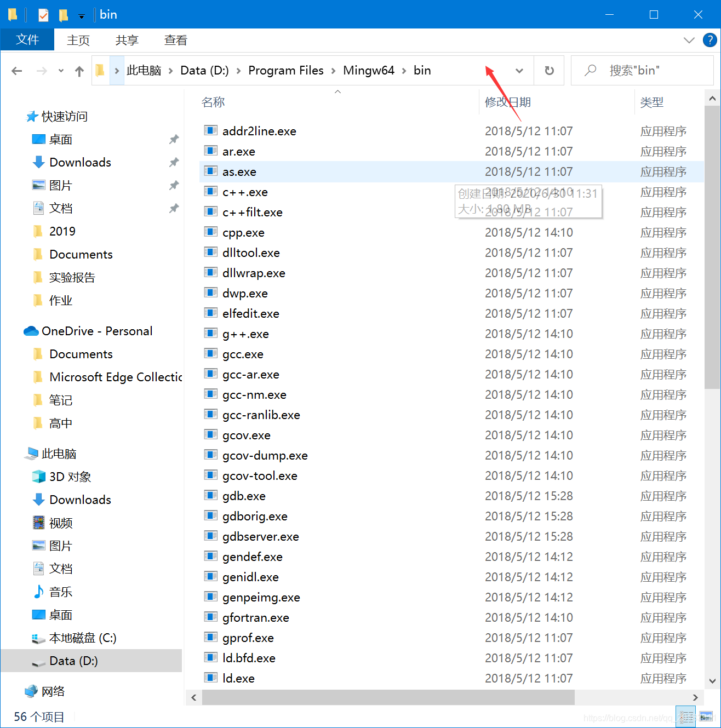
Task: Open the 文件 menu
Action: (27, 40)
